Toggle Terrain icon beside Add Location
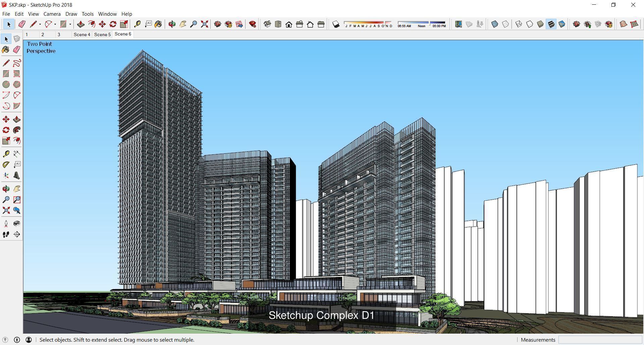Screen dimensions: 644x345 [469, 24]
